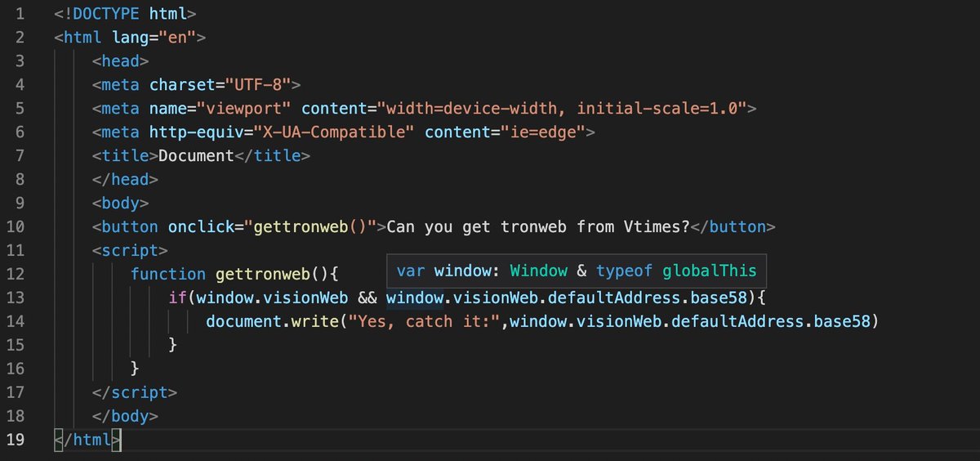This screenshot has height=461, width=980.
Task: Click the closing </body> tag
Action: 125,416
